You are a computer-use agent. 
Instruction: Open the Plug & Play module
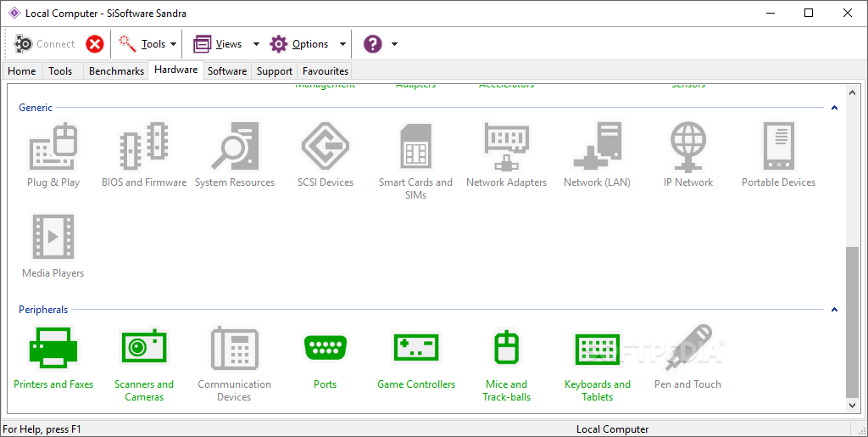pos(53,155)
